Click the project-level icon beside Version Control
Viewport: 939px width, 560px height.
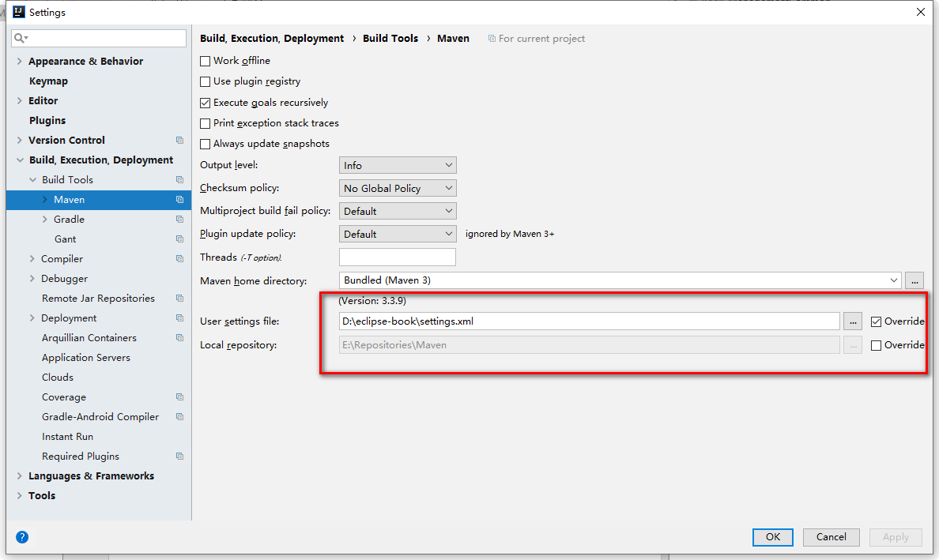pos(179,140)
